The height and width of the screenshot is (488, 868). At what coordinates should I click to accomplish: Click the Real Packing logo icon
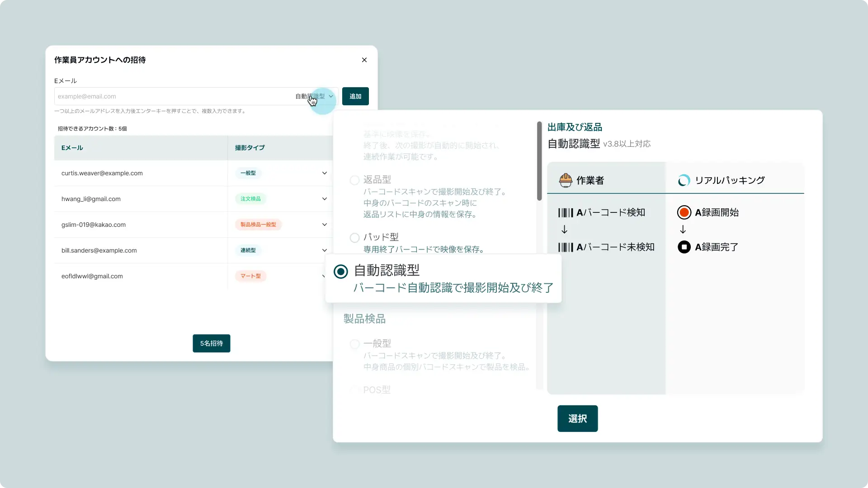pos(684,180)
